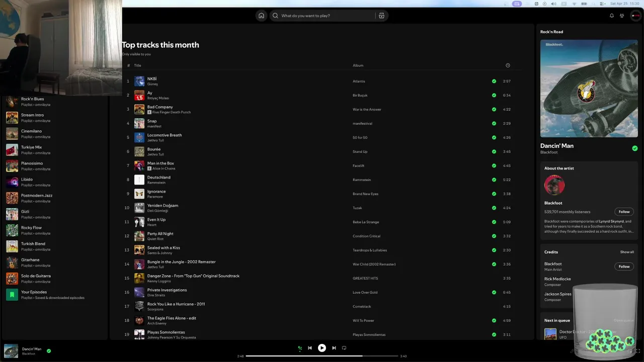
Task: Open the macOS volume menu
Action: pyautogui.click(x=553, y=4)
